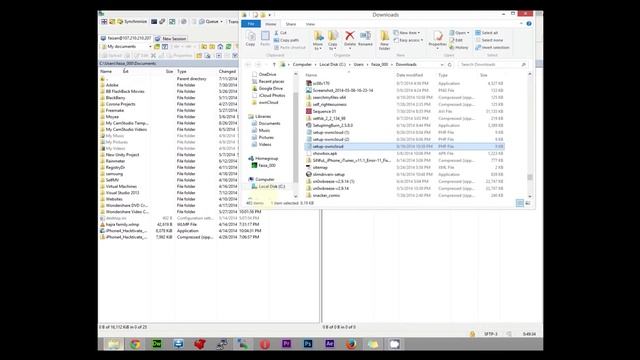Click Select all in the ribbon
Image resolution: width=640 pixels, height=360 pixels.
tap(487, 33)
